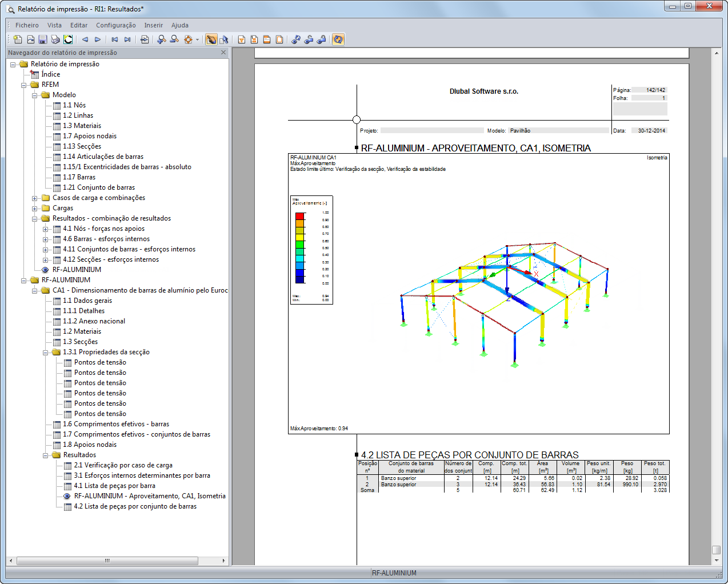Select 2.1 Verificação por caso de carga
This screenshot has width=728, height=584.
pos(123,465)
